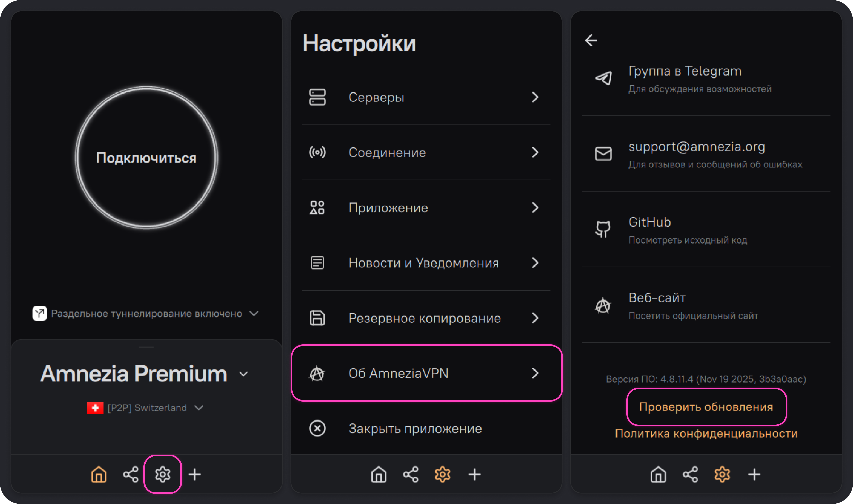
Task: Click the circled X icon for Закрыть приложение
Action: [317, 428]
